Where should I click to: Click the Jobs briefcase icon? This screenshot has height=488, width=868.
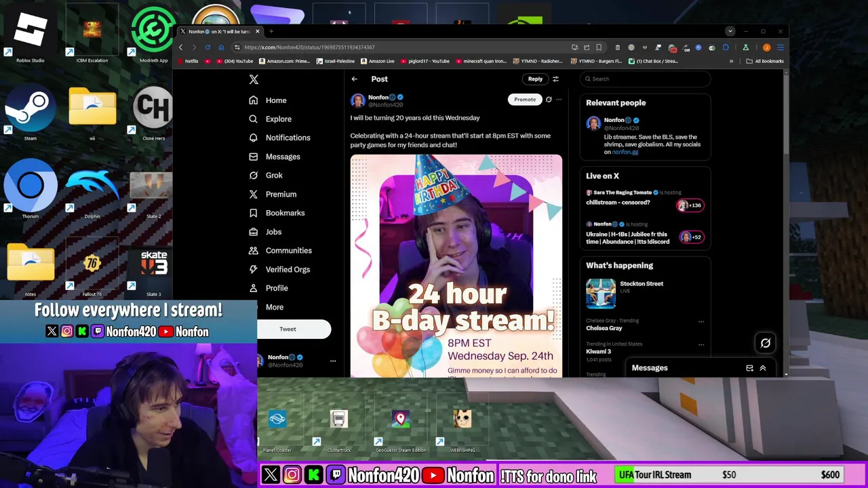click(x=253, y=232)
